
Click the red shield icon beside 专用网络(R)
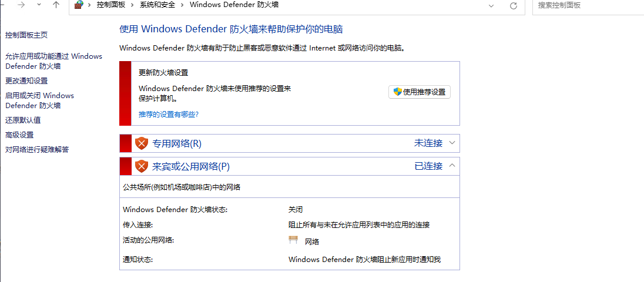(x=141, y=144)
